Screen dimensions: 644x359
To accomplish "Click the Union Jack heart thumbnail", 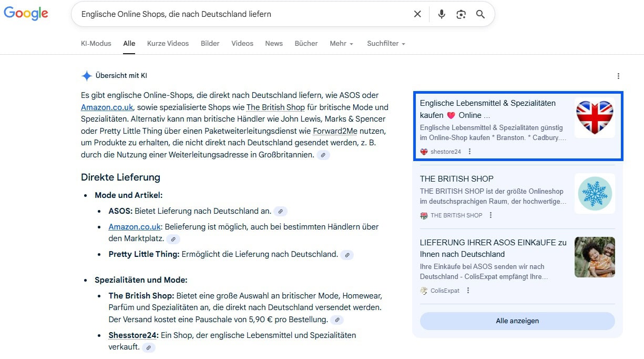I will 595,118.
